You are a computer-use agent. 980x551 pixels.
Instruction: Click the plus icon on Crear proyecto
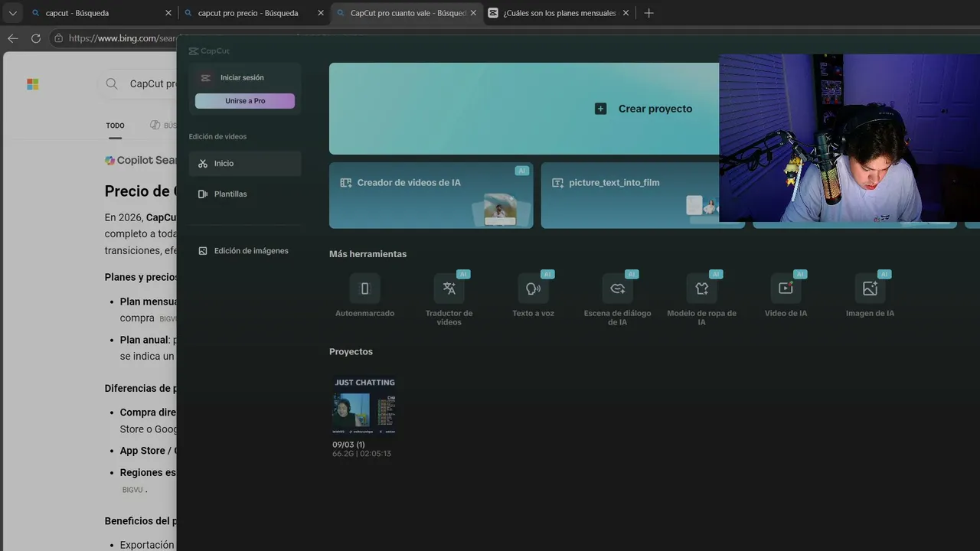(x=601, y=109)
